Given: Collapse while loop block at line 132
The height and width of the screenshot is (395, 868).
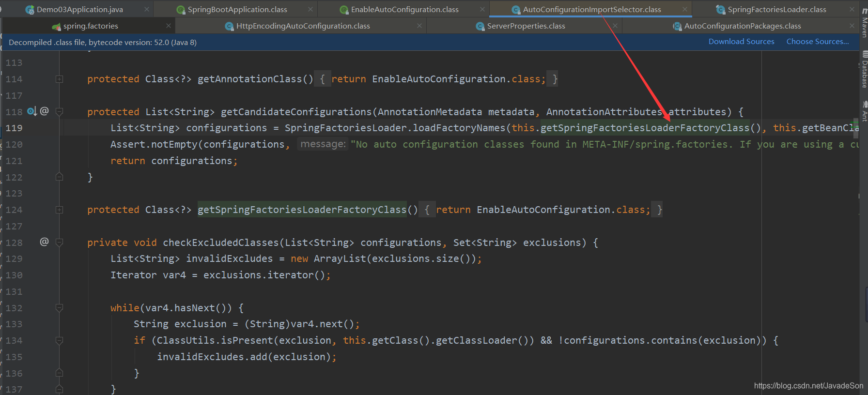Looking at the screenshot, I should click(59, 307).
